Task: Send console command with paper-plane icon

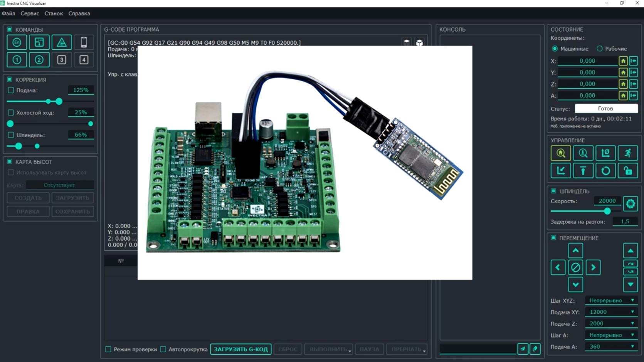Action: pos(523,349)
